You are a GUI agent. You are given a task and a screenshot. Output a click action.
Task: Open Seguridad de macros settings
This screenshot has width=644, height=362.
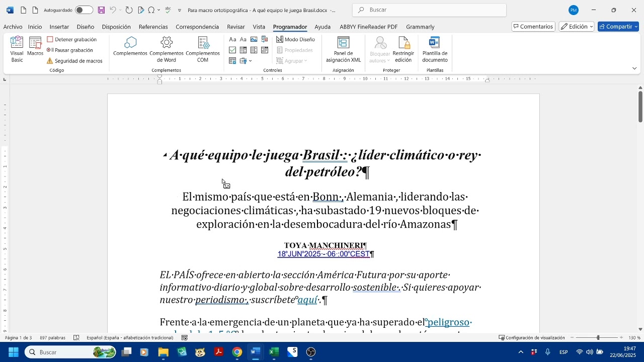point(74,61)
